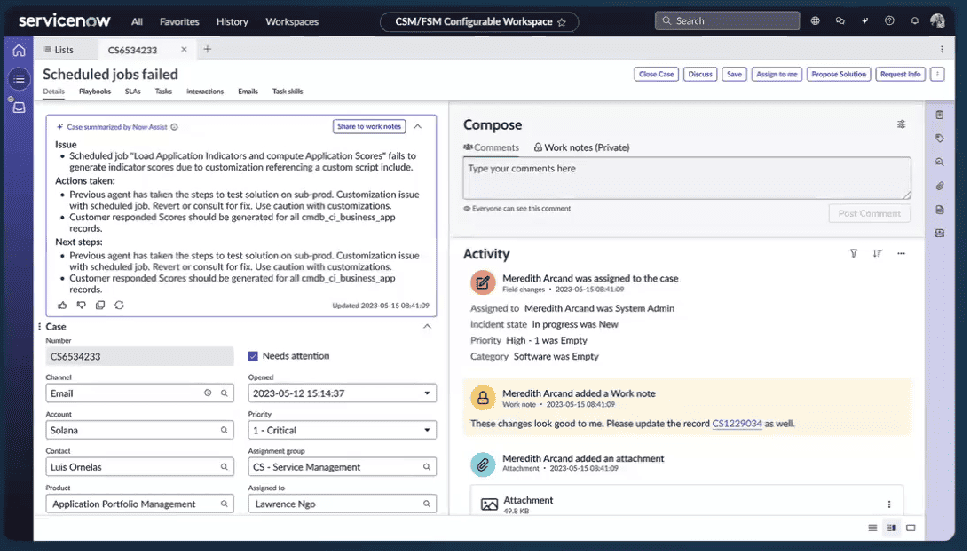Collapse the Now Assist summary card

[x=418, y=126]
